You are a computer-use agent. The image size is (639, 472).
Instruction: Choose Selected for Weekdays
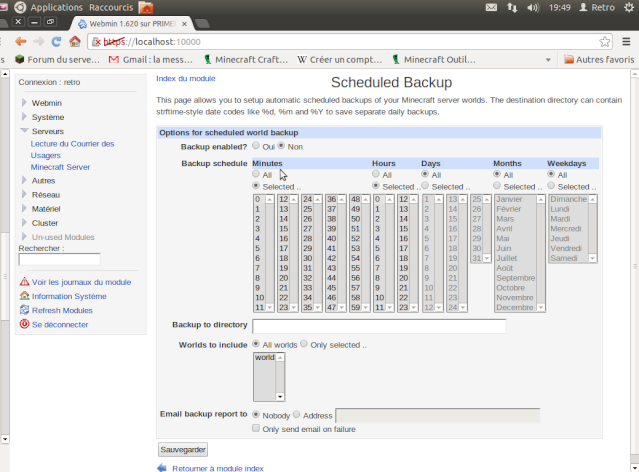pos(551,186)
